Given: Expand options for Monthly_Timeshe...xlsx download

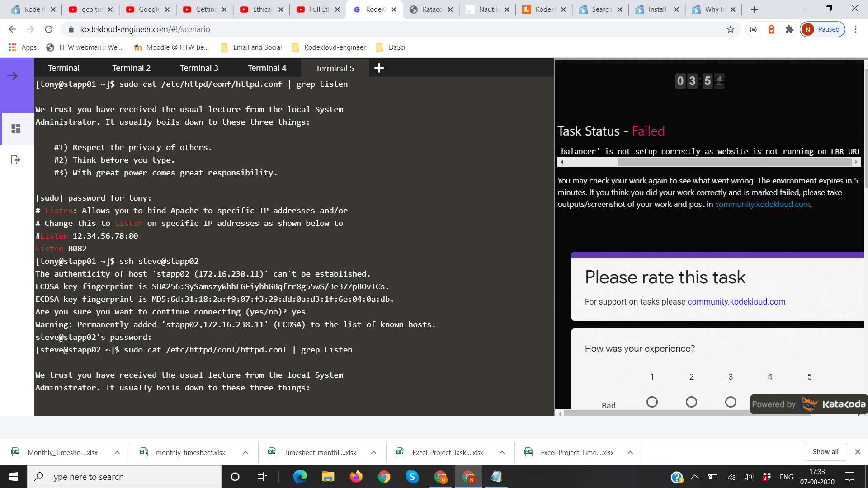Looking at the screenshot, I should pos(117,452).
